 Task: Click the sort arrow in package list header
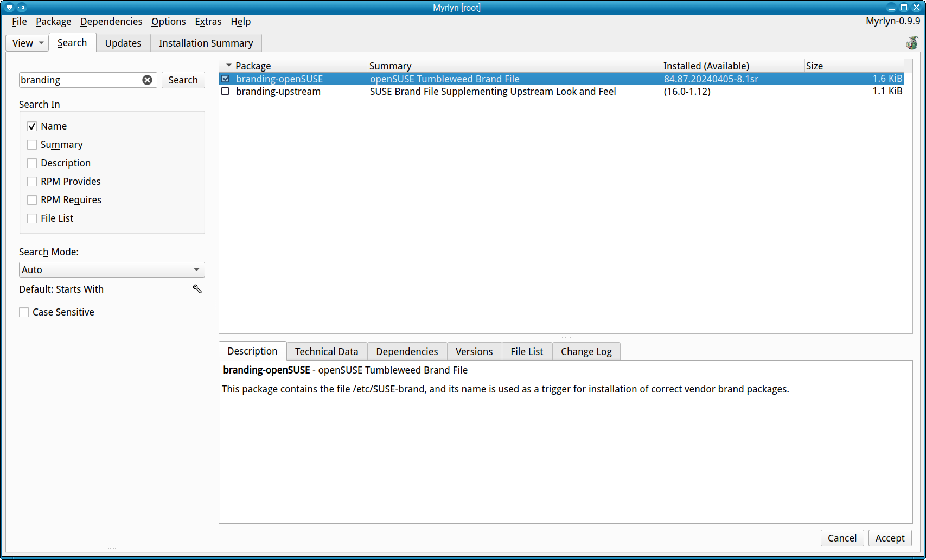click(x=228, y=66)
